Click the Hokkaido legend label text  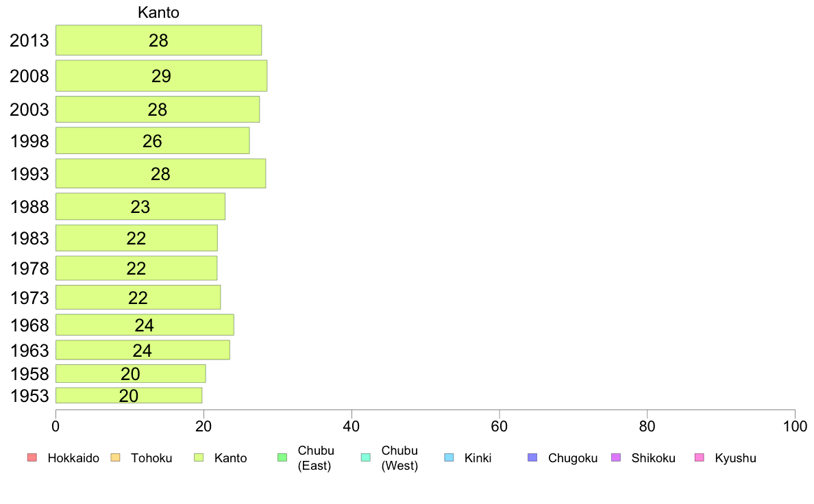73,458
